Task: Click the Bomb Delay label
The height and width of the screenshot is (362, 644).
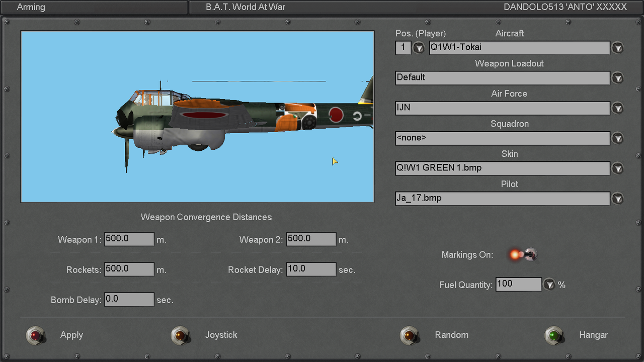Action: click(76, 300)
